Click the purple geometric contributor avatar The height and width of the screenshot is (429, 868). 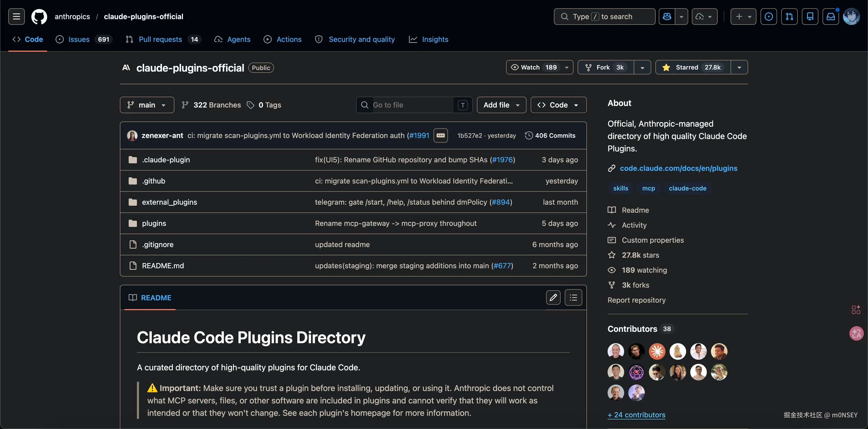tap(636, 372)
